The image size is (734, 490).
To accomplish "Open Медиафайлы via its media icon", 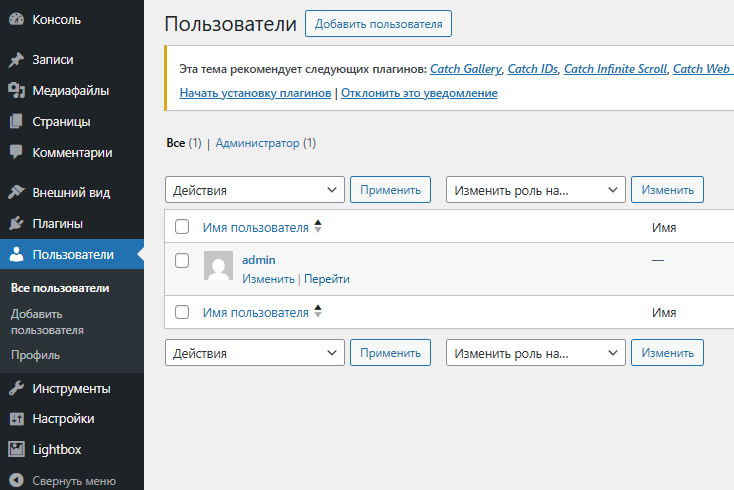I will [x=16, y=91].
